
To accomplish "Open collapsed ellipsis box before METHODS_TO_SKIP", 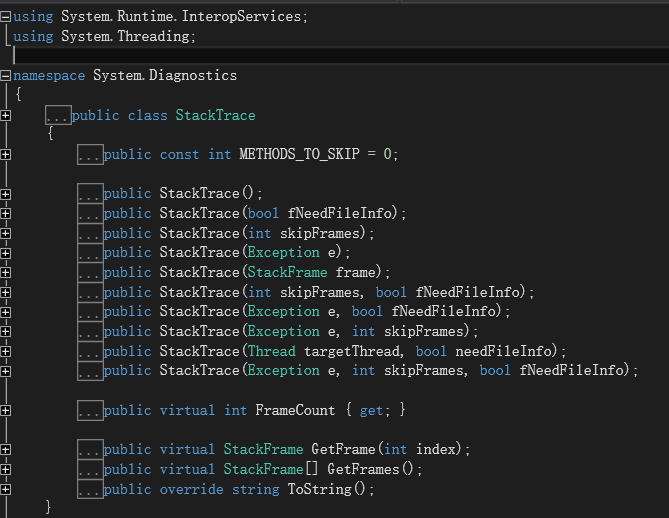I will click(x=90, y=154).
